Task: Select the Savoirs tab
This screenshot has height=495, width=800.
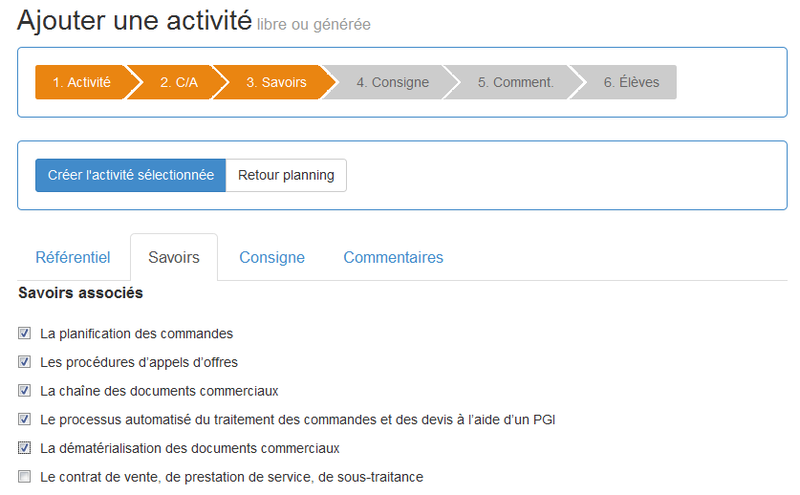Action: click(x=174, y=257)
